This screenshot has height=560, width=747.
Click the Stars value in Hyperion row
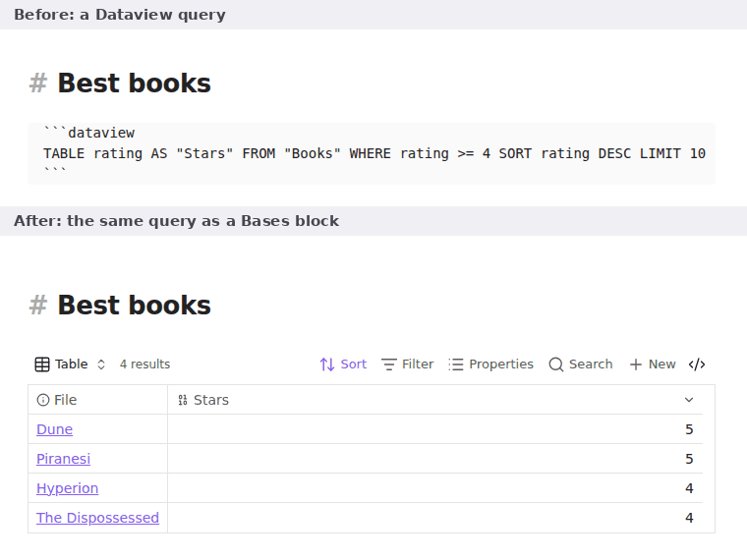(689, 488)
